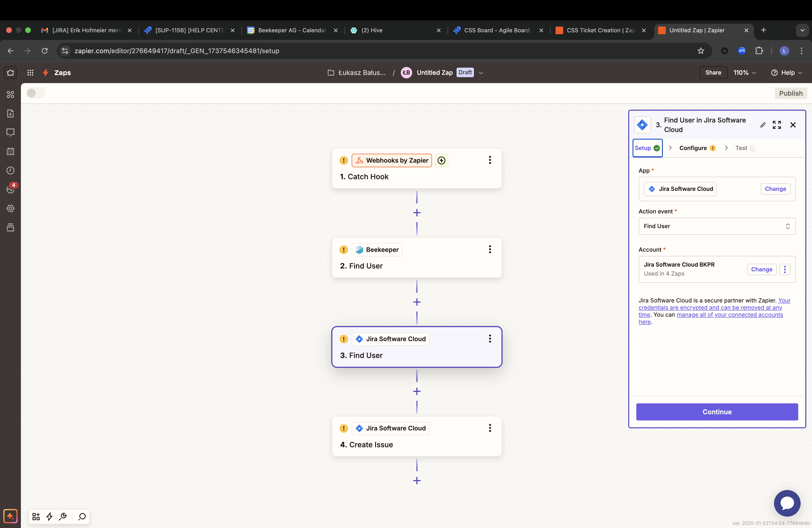Go to Zapier home via house icon
812x528 pixels.
(x=10, y=73)
